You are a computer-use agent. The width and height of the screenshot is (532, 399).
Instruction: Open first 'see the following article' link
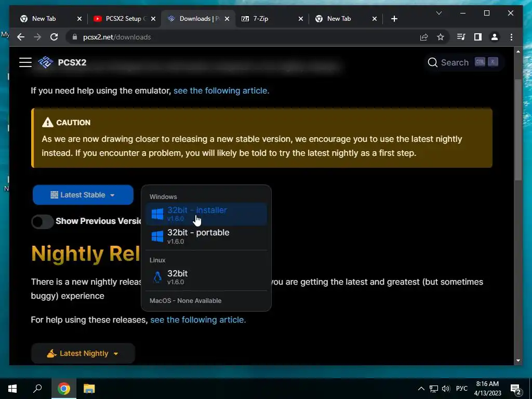point(221,90)
